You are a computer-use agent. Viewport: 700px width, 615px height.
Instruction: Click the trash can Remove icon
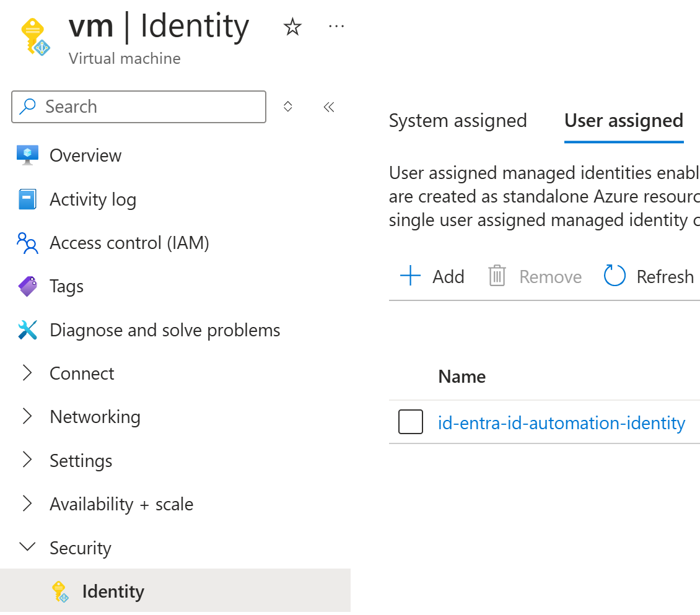[497, 276]
